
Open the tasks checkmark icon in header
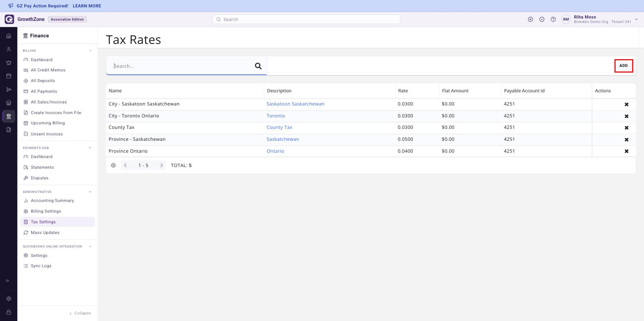click(542, 19)
